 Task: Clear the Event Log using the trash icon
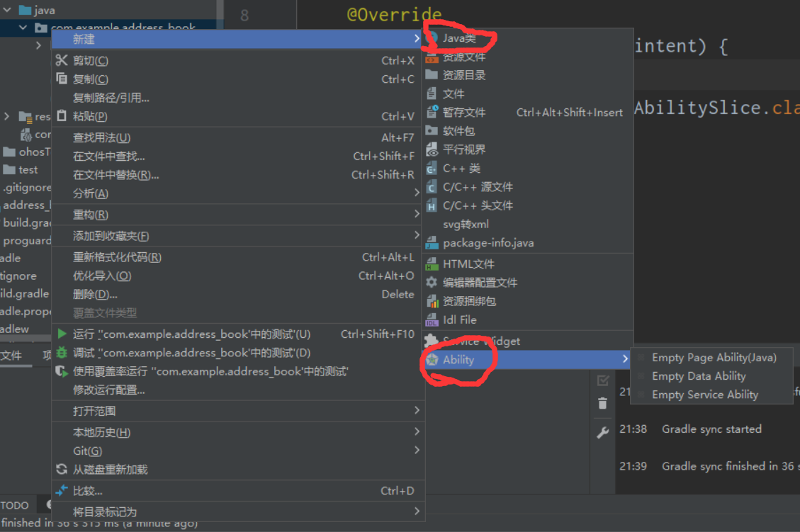(x=603, y=403)
